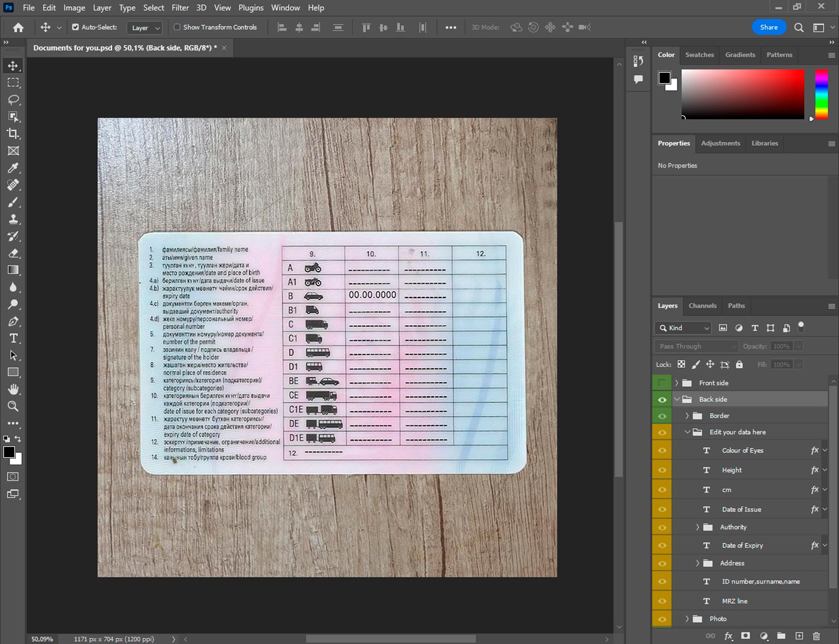This screenshot has height=644, width=839.
Task: Select the Crop tool
Action: [13, 134]
